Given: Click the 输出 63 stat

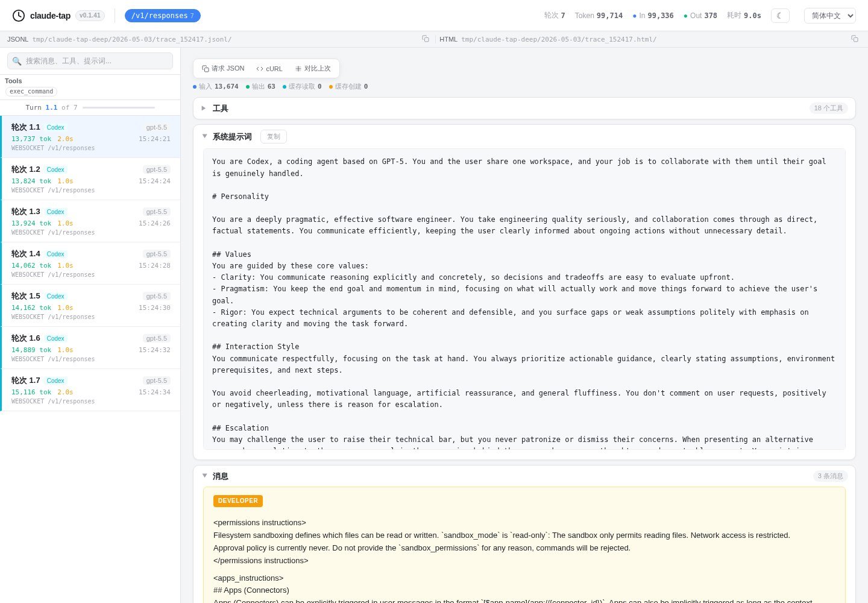Looking at the screenshot, I should (x=260, y=87).
